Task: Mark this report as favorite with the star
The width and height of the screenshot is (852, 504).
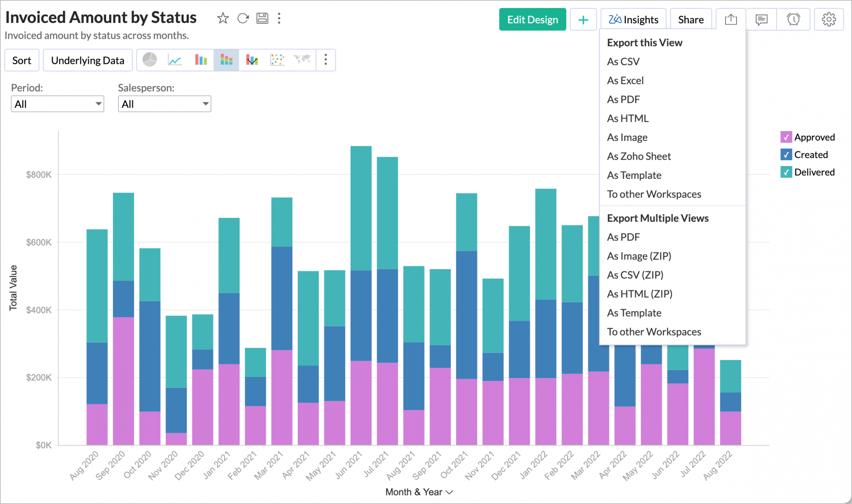Action: [223, 18]
